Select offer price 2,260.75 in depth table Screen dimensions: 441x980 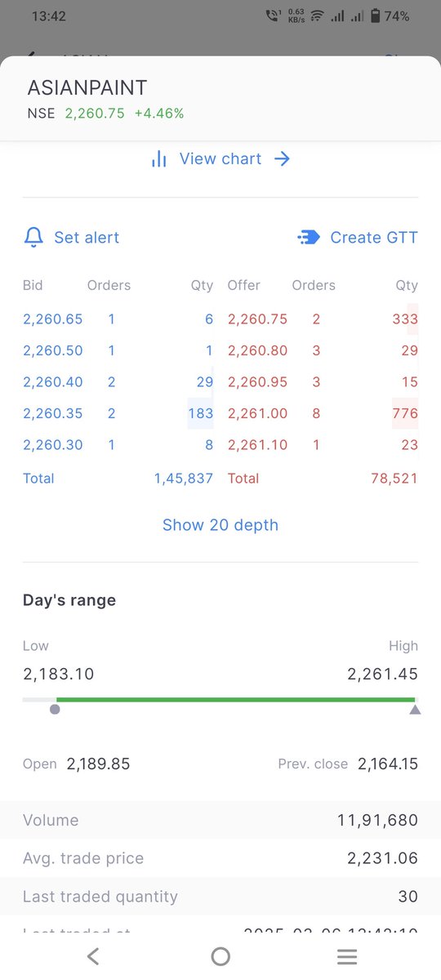pos(258,319)
